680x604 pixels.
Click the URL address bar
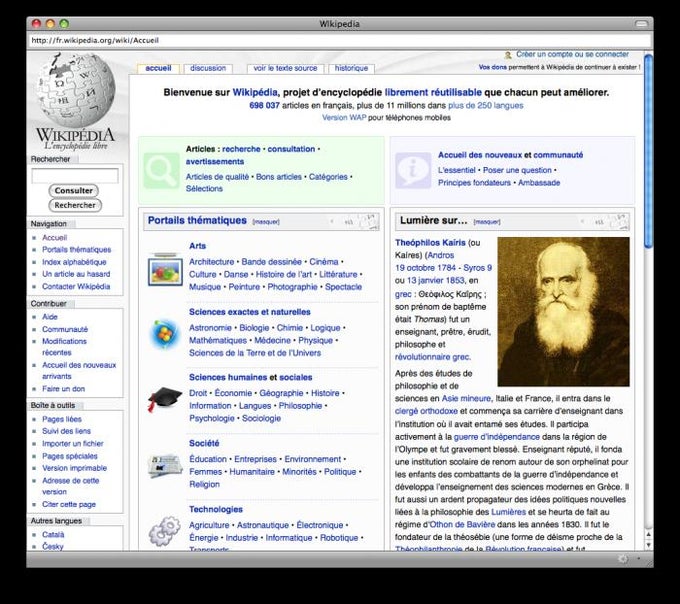340,40
